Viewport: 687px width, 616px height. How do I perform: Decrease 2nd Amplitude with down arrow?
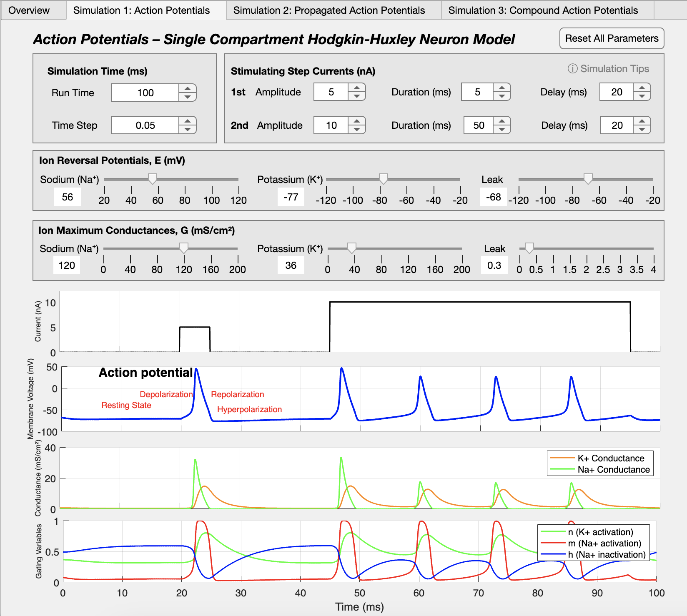click(356, 130)
